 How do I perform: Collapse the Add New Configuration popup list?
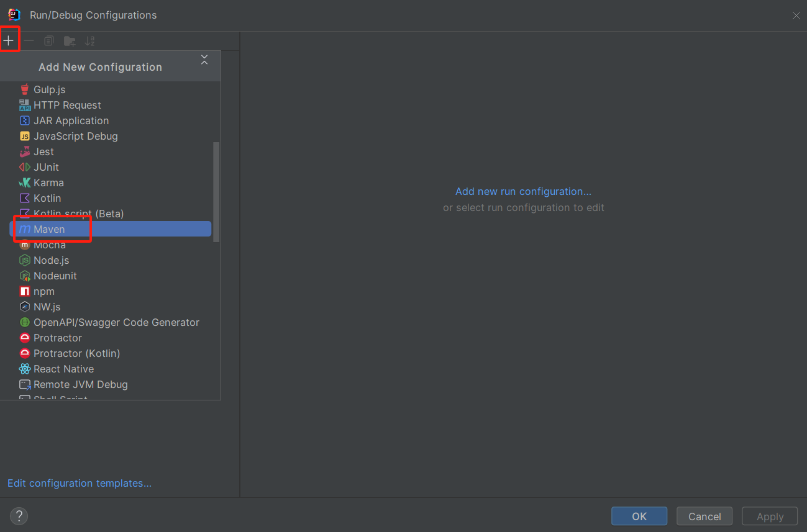tap(204, 60)
